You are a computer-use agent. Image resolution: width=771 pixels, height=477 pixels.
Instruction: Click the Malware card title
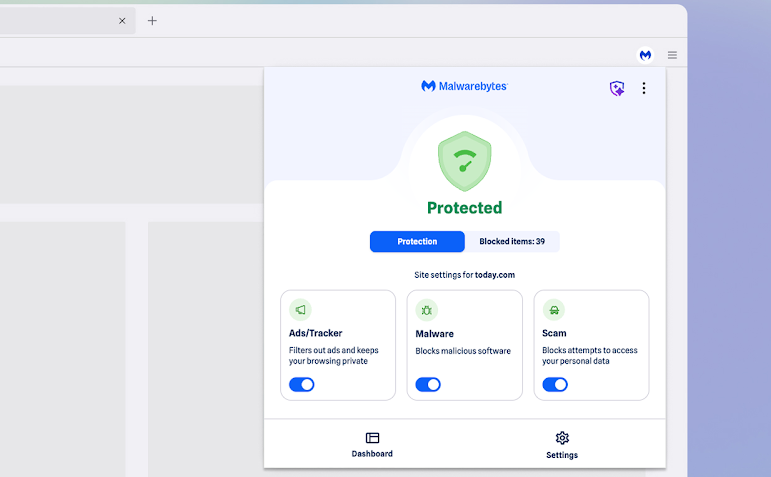(x=434, y=333)
